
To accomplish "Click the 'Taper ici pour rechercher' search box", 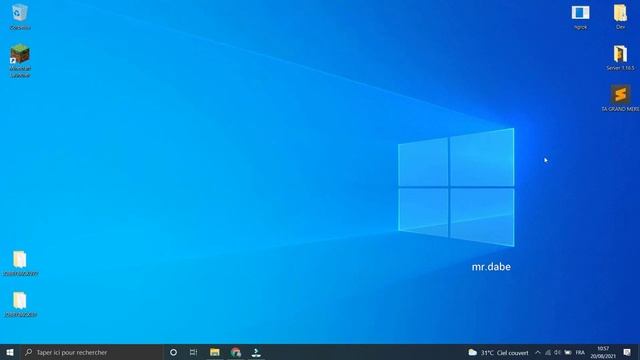I will 91,352.
